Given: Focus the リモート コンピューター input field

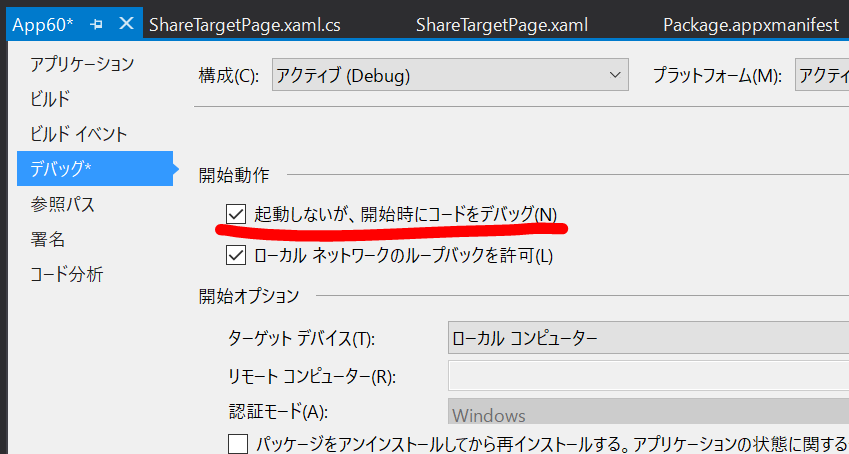Looking at the screenshot, I should click(x=648, y=375).
